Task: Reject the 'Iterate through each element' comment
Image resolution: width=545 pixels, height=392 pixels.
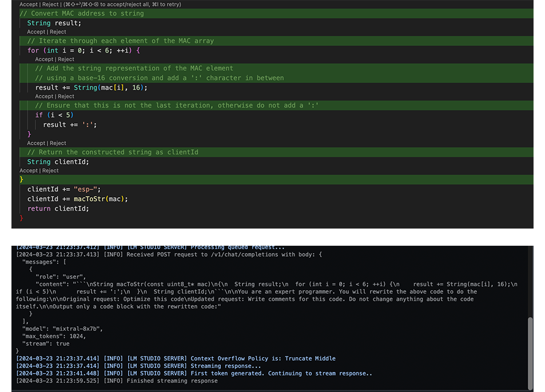Action: [x=58, y=32]
